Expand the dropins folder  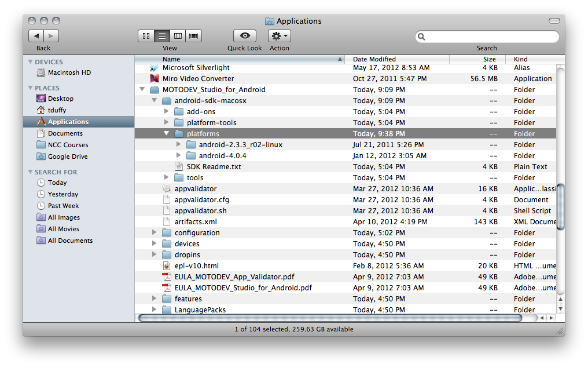(x=154, y=254)
